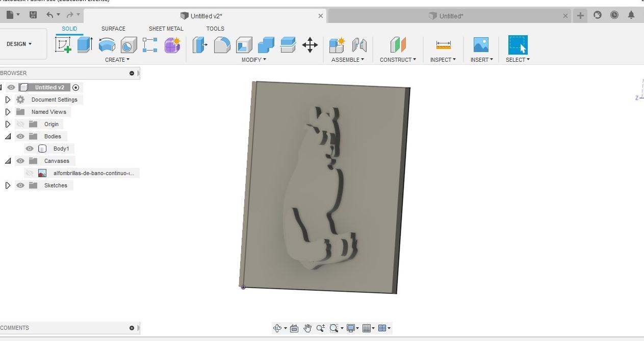Image resolution: width=644 pixels, height=341 pixels.
Task: Click the Undo arrow
Action: [x=50, y=15]
